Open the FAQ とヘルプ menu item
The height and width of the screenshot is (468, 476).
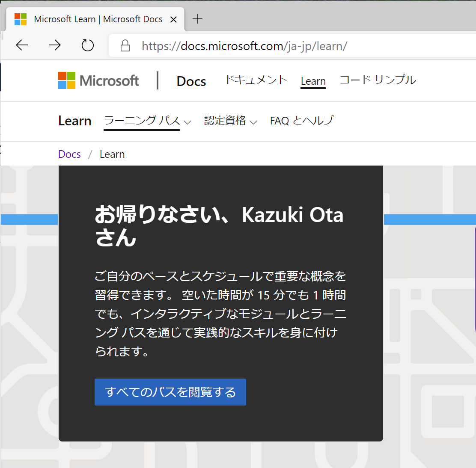[302, 121]
